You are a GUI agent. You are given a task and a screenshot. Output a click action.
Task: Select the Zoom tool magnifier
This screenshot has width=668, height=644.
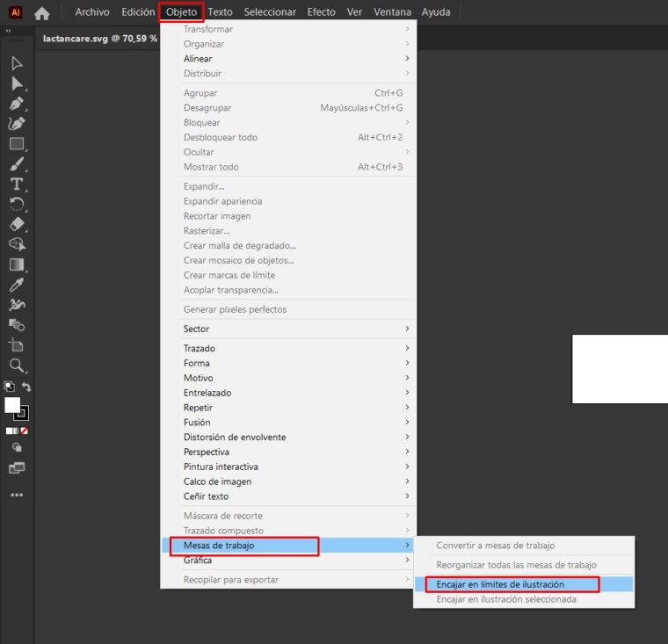pyautogui.click(x=17, y=365)
